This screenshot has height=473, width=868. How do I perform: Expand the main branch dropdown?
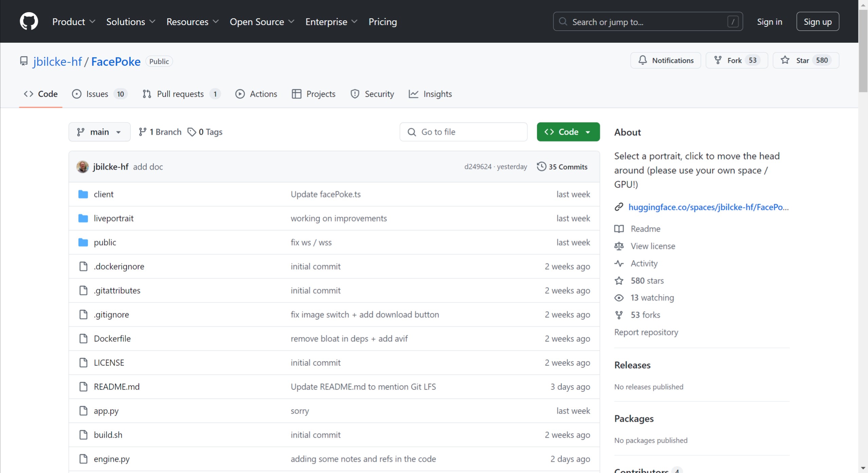pyautogui.click(x=99, y=132)
